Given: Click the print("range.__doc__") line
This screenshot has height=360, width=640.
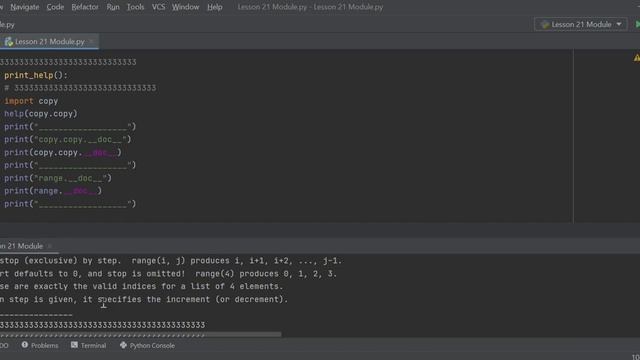Looking at the screenshot, I should (58, 178).
